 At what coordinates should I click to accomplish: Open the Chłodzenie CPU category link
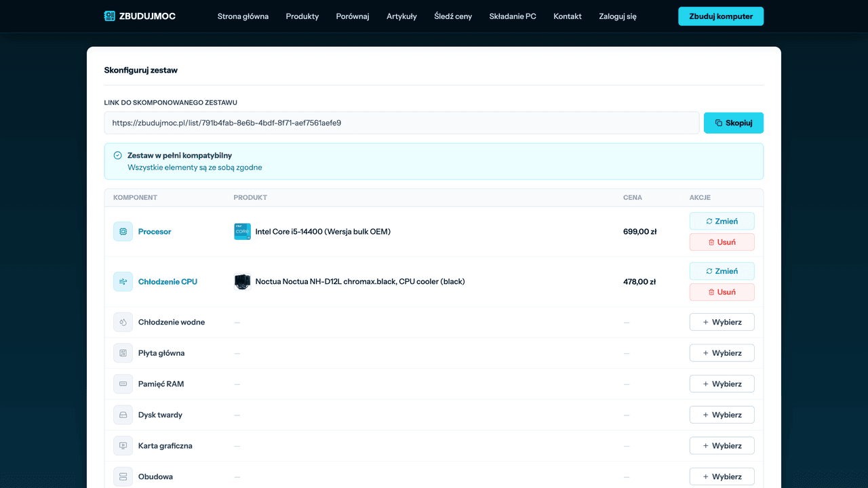[167, 282]
